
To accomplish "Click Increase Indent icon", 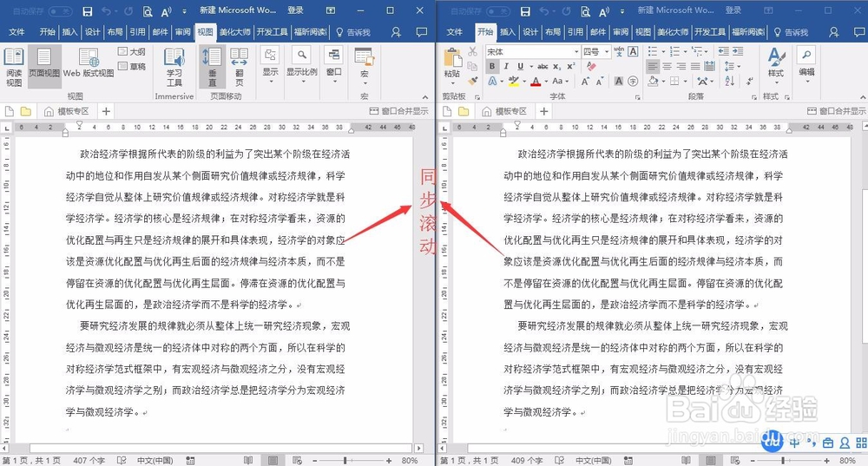I will click(738, 51).
